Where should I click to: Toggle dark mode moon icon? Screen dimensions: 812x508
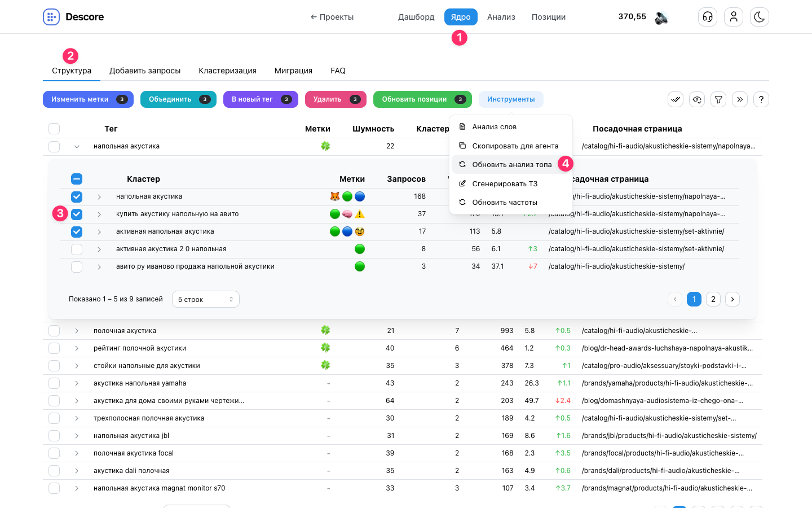(x=760, y=17)
